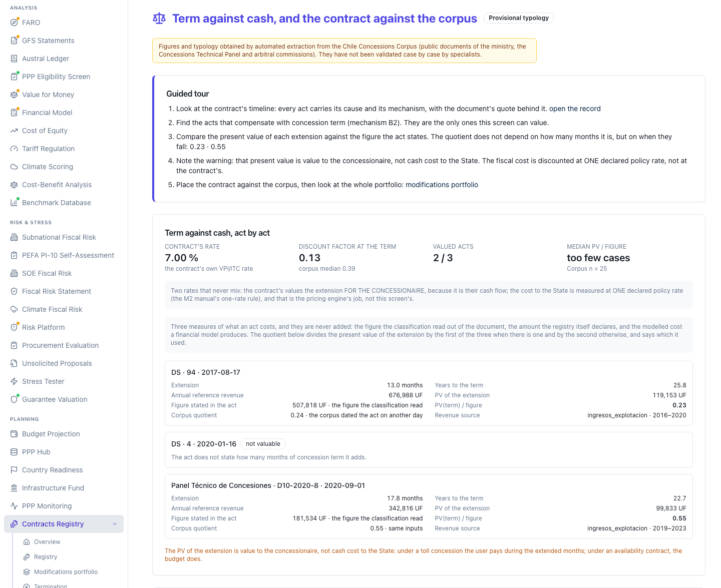
Task: Open the Overview sub-item
Action: [47, 542]
